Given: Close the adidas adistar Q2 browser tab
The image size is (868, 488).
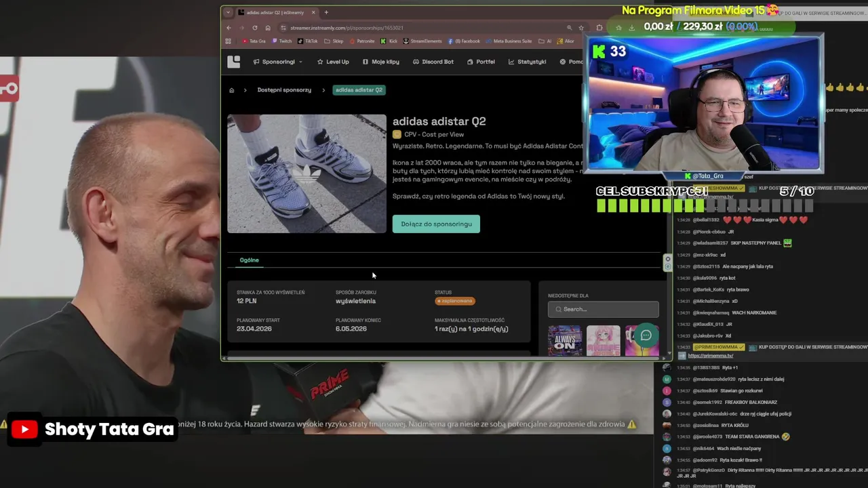Looking at the screenshot, I should coord(314,12).
